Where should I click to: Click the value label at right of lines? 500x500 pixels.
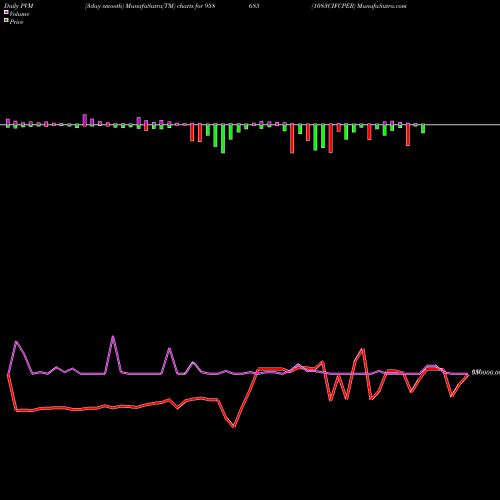coord(486,373)
